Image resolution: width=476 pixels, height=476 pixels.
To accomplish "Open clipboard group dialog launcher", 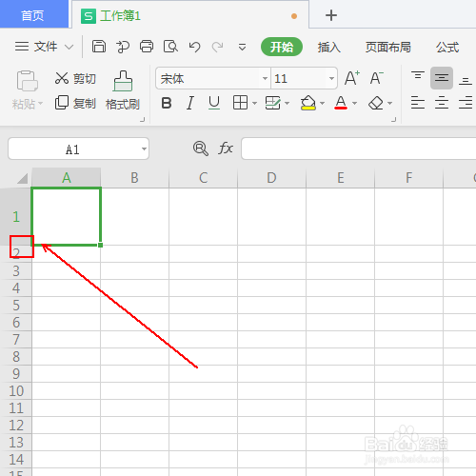I will tap(143, 120).
